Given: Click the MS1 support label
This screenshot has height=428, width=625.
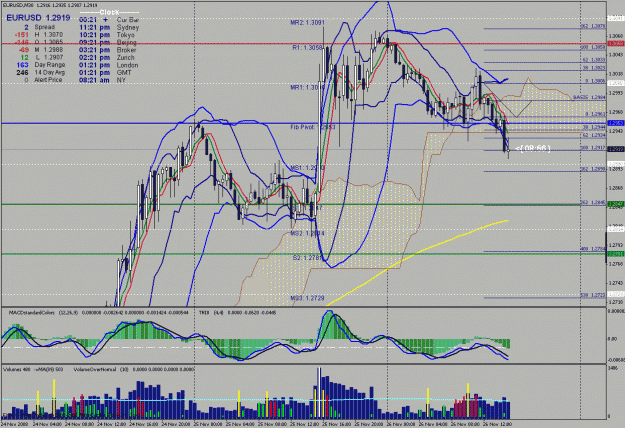Looking at the screenshot, I should coord(307,168).
